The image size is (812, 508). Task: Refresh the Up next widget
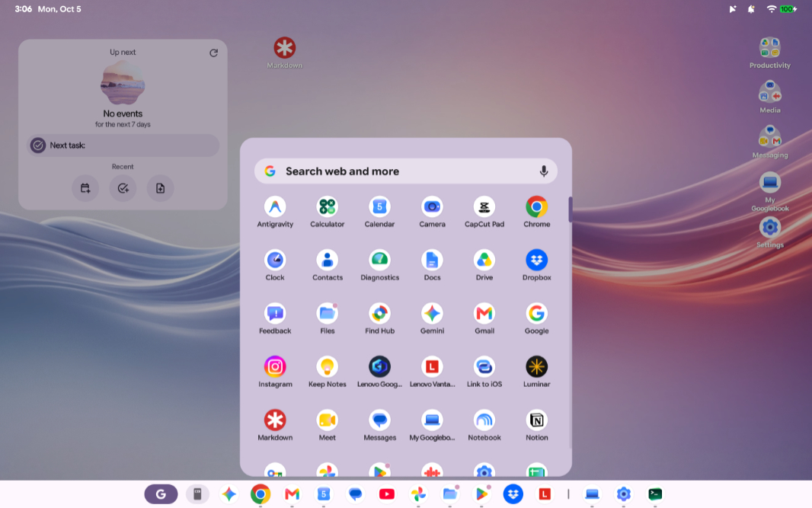213,53
